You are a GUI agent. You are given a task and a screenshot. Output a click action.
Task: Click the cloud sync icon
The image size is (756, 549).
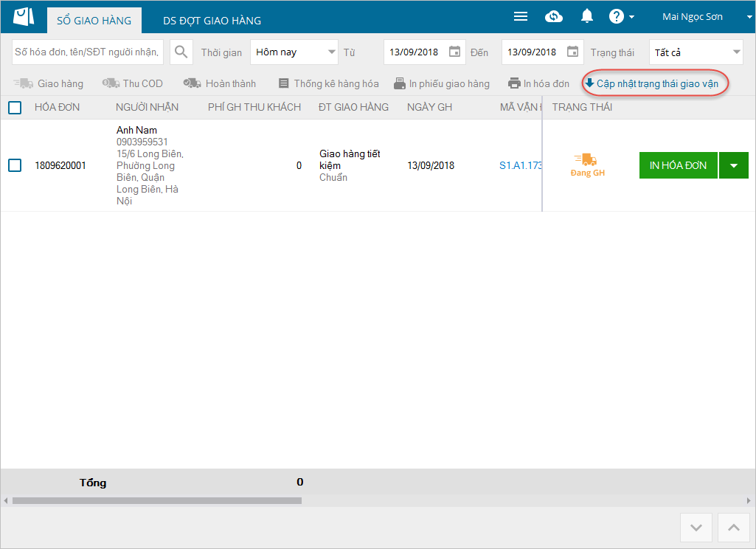(x=553, y=17)
